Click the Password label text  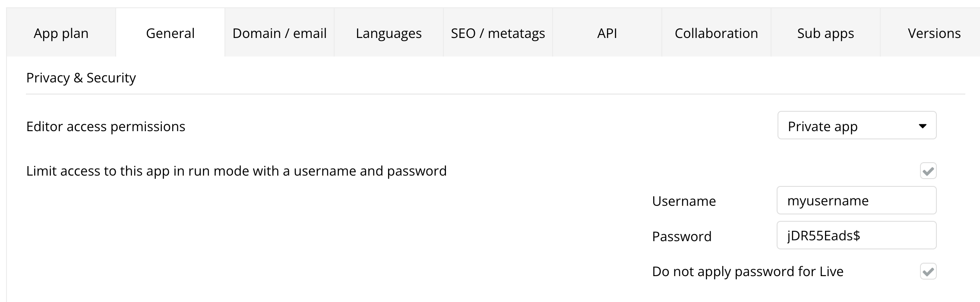tap(682, 236)
